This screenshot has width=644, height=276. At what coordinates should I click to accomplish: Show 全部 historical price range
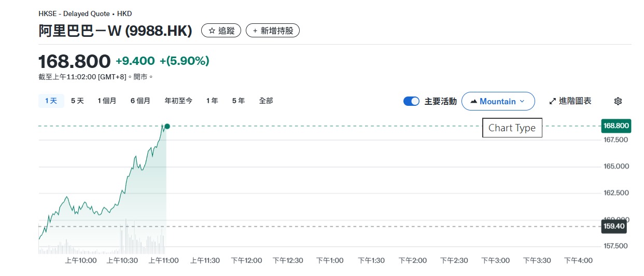click(x=266, y=101)
